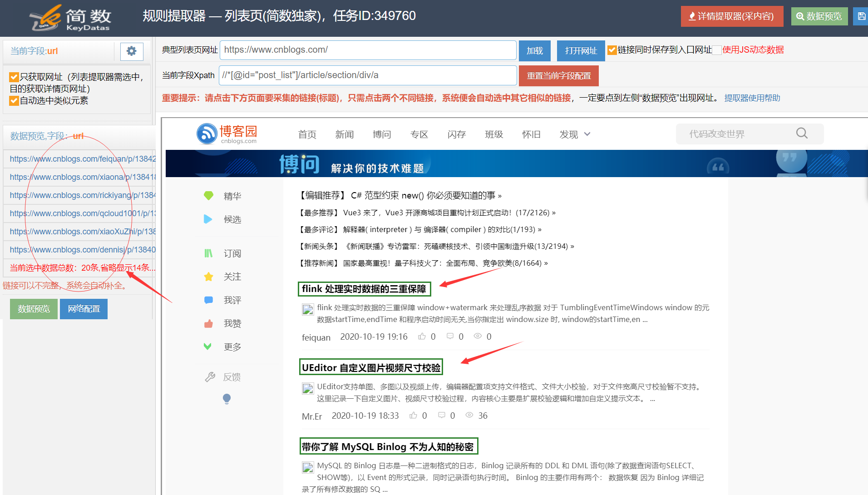Screen dimensions: 868x495
Task: Toggle 自动选中类似元素 checkbox
Action: (x=14, y=101)
